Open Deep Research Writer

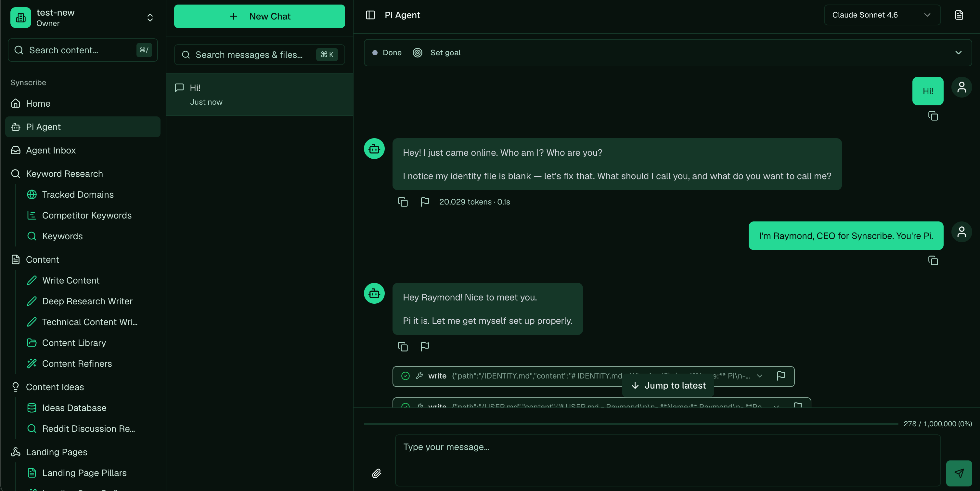(87, 301)
